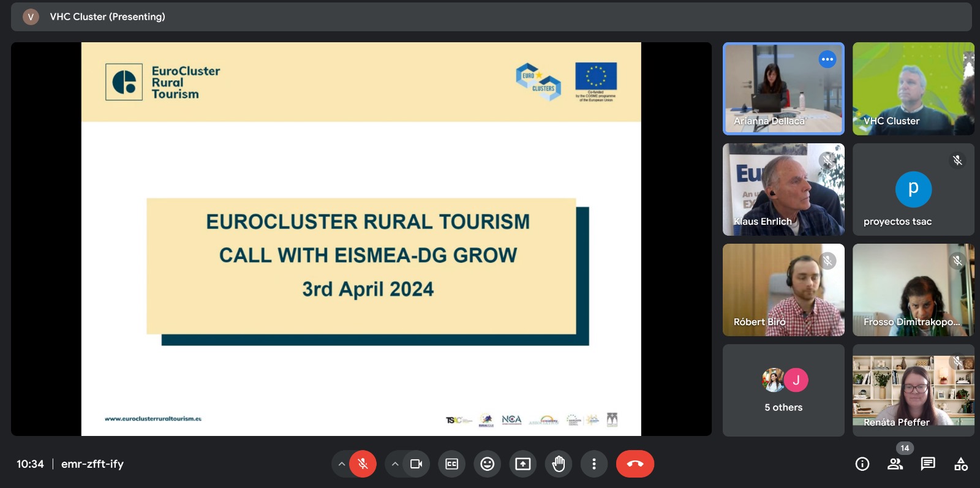The width and height of the screenshot is (980, 488).
Task: Click the '5 others' participants tile
Action: (x=783, y=390)
